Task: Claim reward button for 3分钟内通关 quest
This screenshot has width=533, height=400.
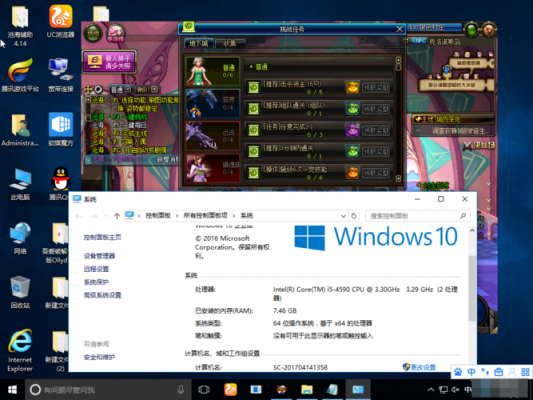Action: 376,152
